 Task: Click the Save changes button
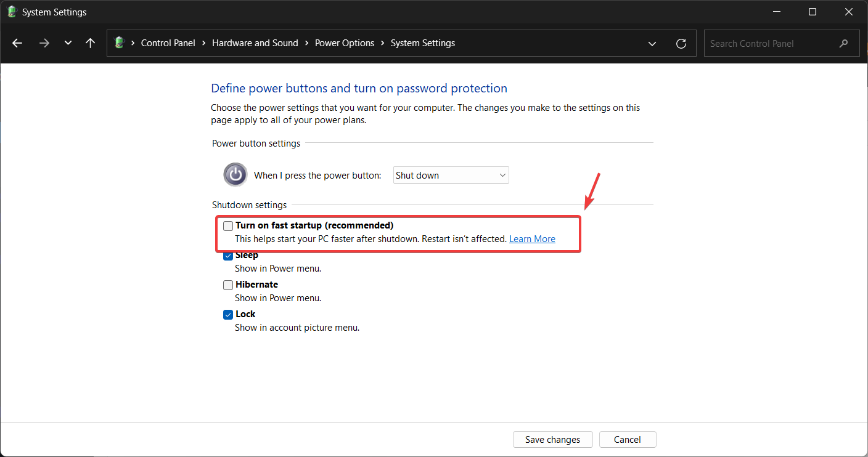coord(552,439)
